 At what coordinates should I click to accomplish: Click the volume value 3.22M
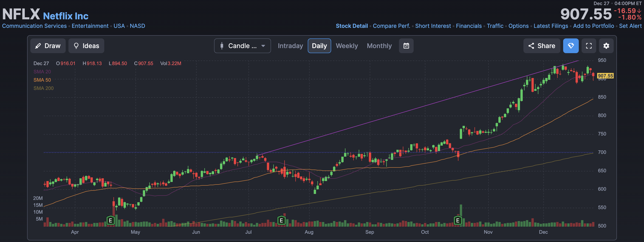coord(174,63)
